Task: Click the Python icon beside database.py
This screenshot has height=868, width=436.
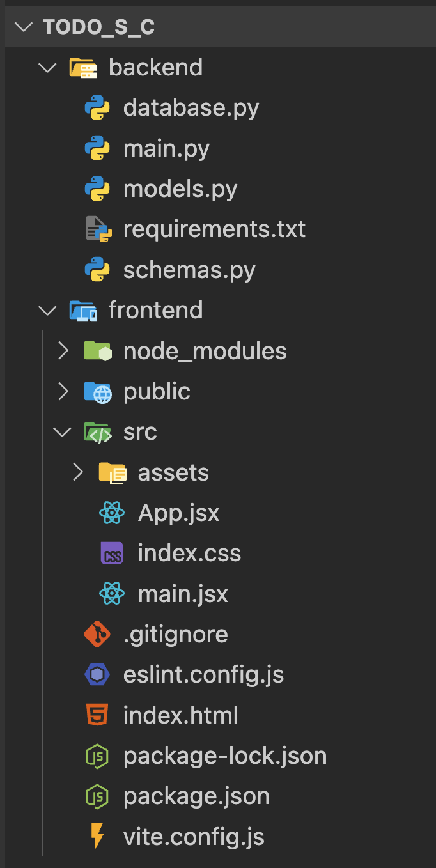Action: coord(97,108)
